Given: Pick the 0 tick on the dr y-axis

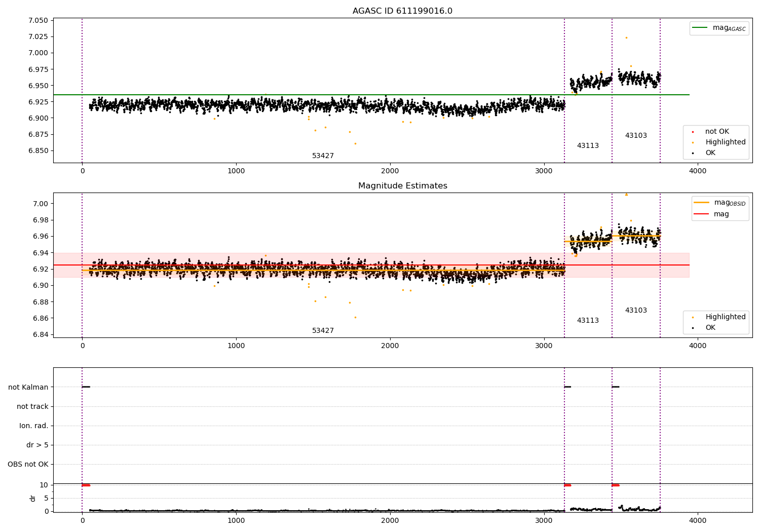Looking at the screenshot, I should click(47, 511).
